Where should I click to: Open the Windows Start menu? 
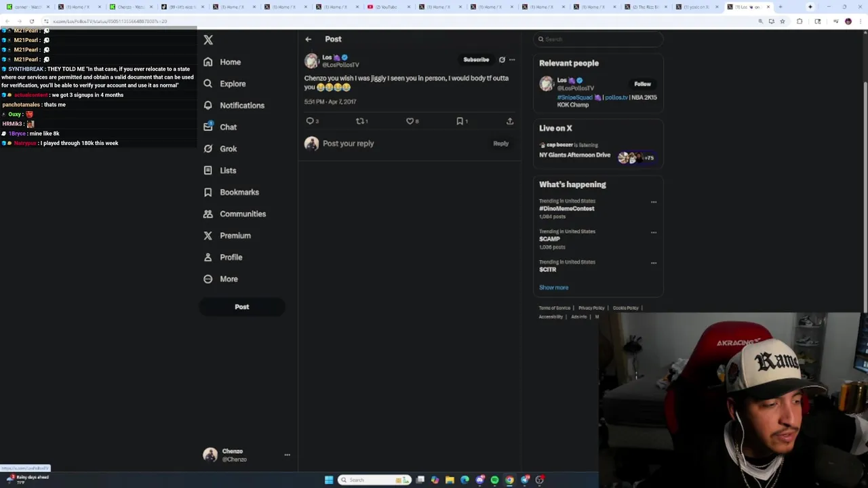[329, 480]
